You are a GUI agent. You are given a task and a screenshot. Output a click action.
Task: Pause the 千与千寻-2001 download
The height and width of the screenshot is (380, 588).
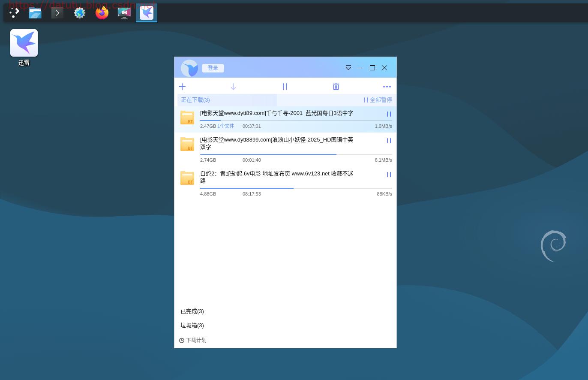[x=389, y=114]
